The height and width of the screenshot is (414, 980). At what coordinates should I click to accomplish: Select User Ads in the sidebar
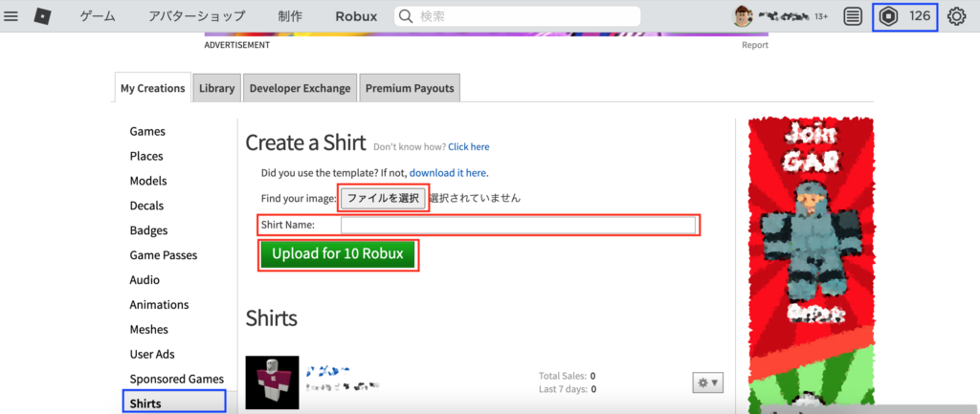[152, 354]
